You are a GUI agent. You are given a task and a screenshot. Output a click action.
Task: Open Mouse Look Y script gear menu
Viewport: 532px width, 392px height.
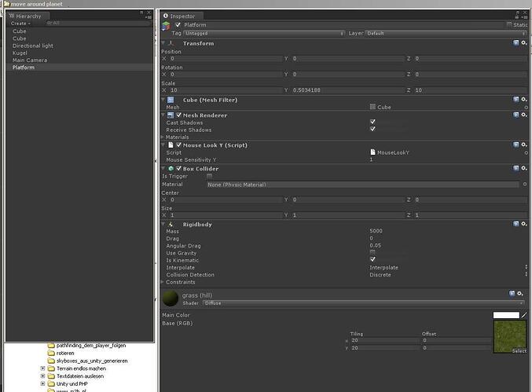click(x=524, y=145)
